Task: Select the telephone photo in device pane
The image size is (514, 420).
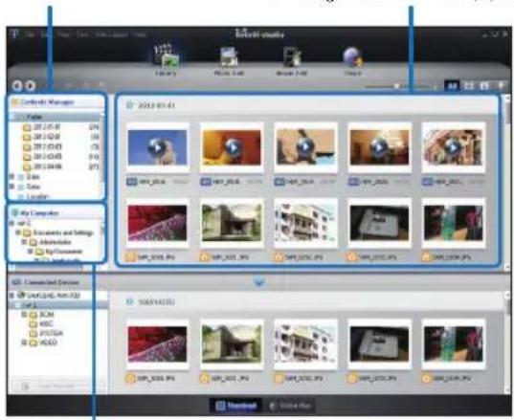Action: pyautogui.click(x=379, y=344)
